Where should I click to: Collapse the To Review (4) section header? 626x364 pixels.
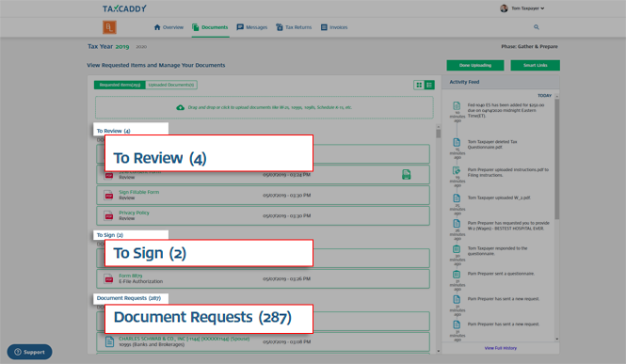click(113, 131)
